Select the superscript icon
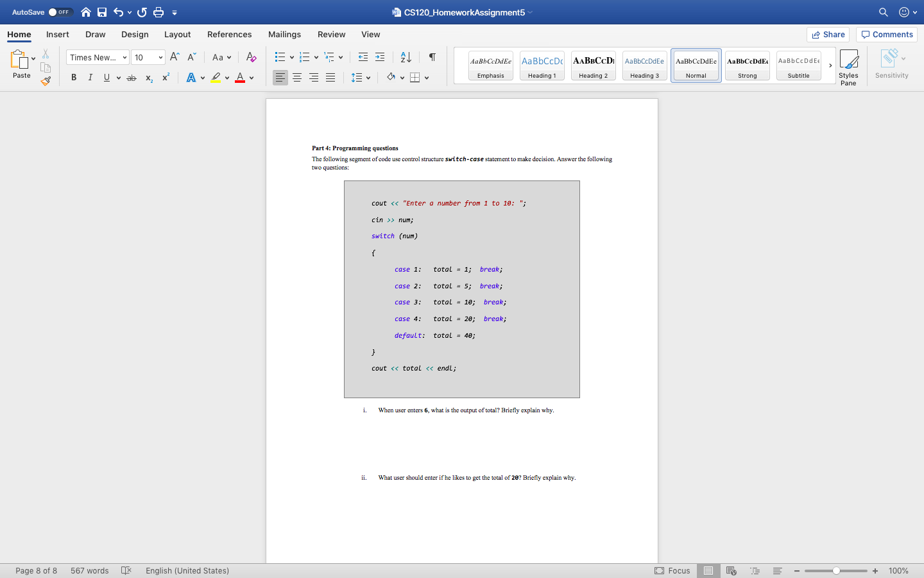 point(165,77)
